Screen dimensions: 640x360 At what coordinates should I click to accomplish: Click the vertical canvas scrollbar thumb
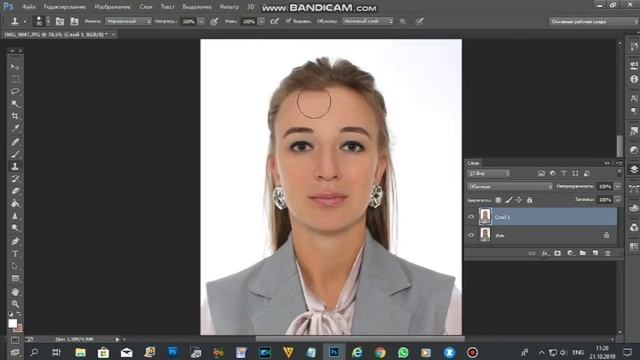coord(620,146)
